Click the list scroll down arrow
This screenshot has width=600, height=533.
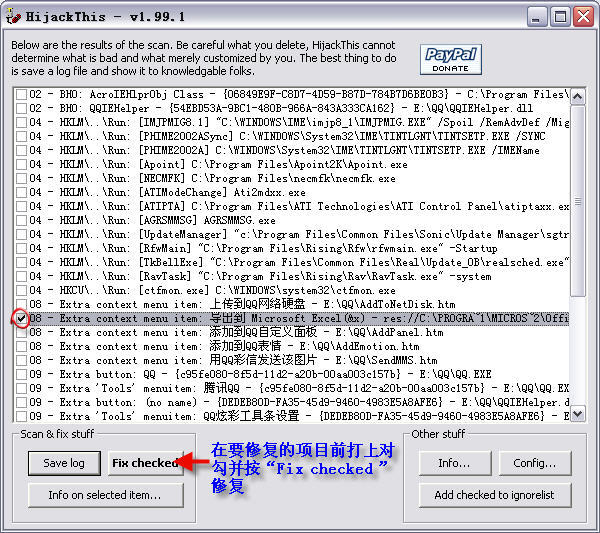578,414
